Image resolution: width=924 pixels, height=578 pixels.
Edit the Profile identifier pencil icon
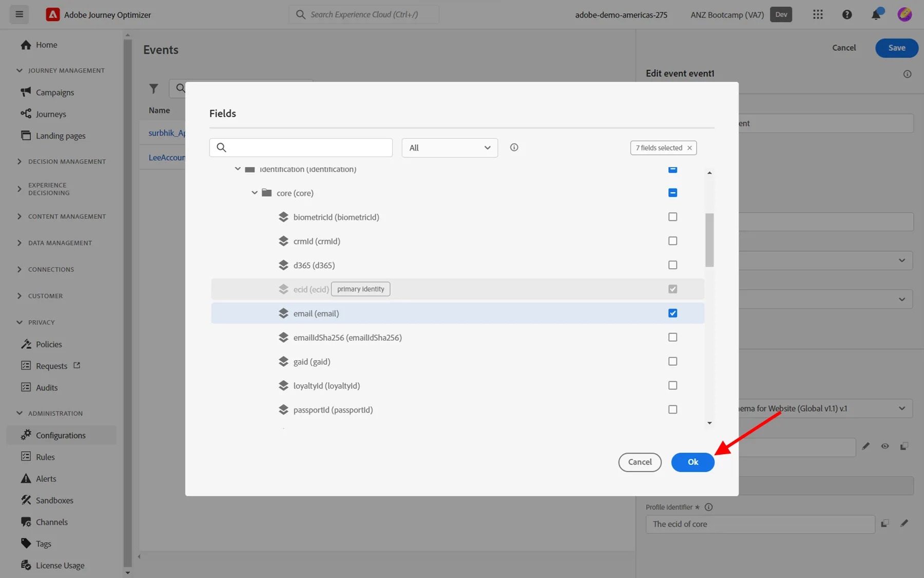point(904,524)
